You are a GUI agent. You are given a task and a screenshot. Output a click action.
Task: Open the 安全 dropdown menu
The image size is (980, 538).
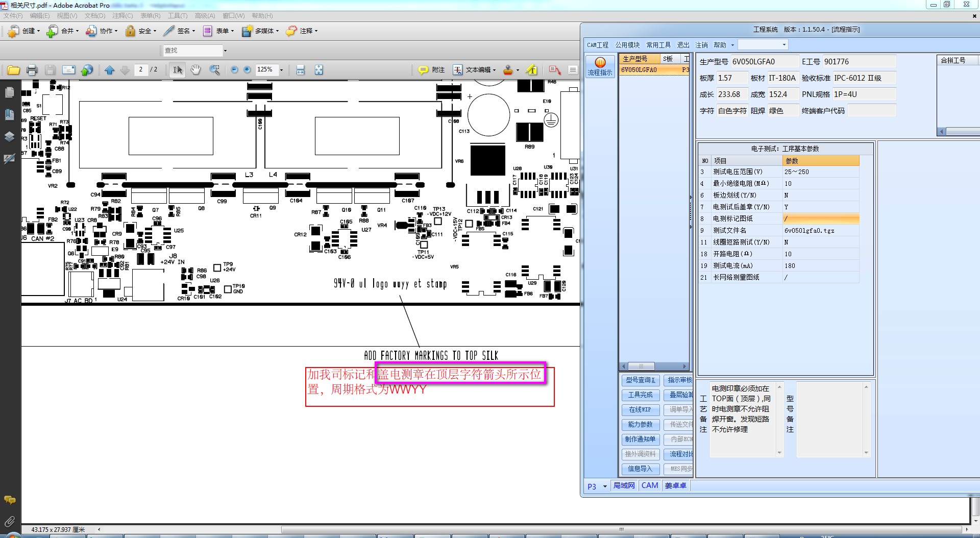(140, 31)
